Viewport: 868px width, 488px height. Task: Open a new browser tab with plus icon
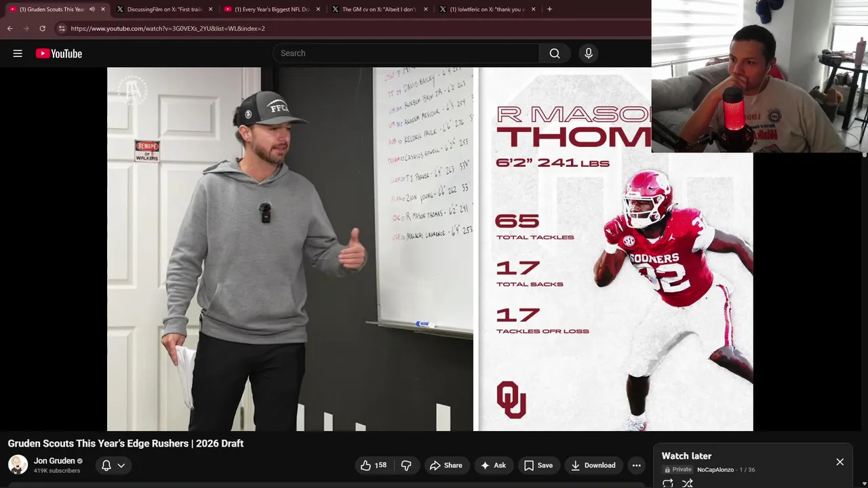549,9
